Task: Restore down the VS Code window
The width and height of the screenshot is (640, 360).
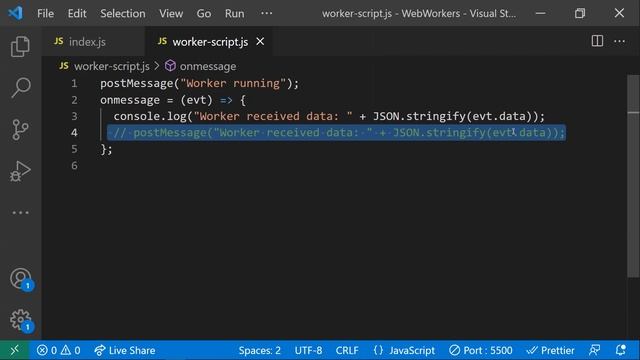Action: [580, 13]
